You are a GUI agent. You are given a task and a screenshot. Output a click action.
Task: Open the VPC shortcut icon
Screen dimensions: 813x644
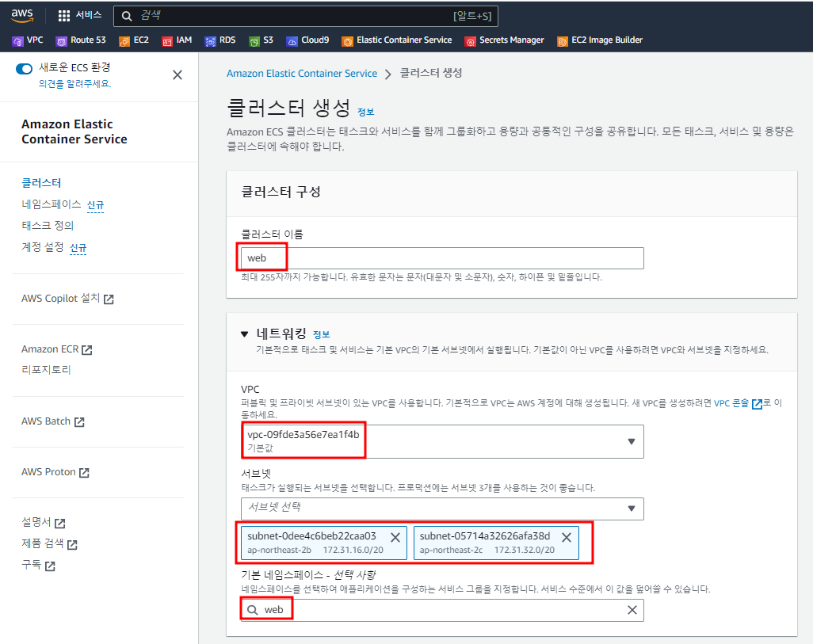click(17, 41)
